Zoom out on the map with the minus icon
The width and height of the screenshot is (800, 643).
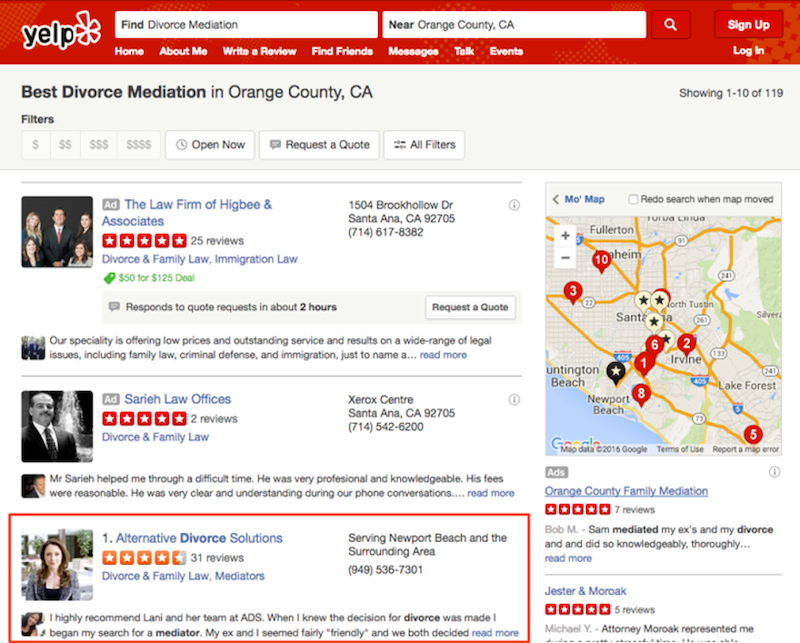(565, 257)
